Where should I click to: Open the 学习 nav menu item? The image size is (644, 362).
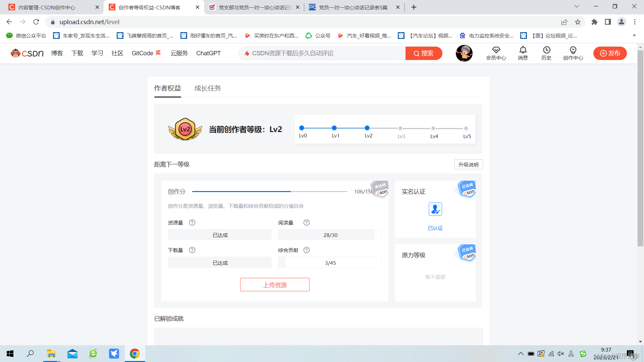coord(97,53)
